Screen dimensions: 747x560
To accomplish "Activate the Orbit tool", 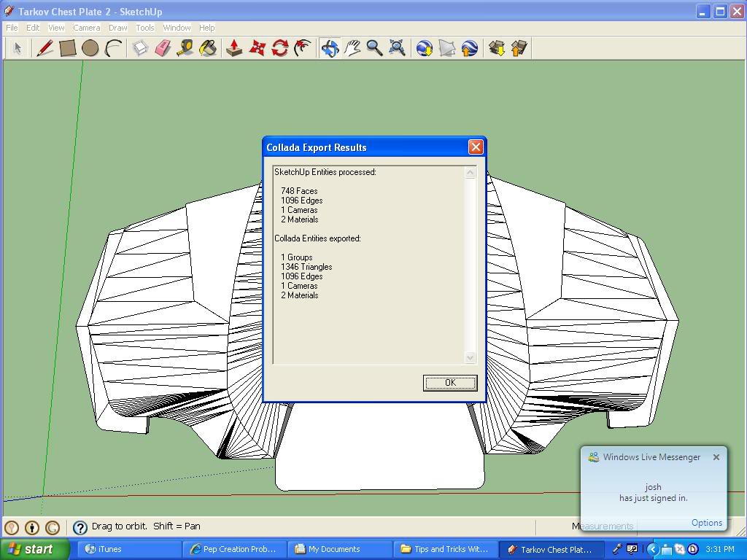I will pyautogui.click(x=330, y=49).
